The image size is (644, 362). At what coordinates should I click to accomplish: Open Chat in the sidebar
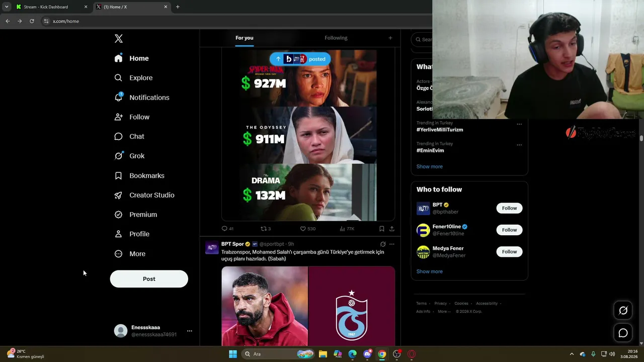pyautogui.click(x=129, y=136)
